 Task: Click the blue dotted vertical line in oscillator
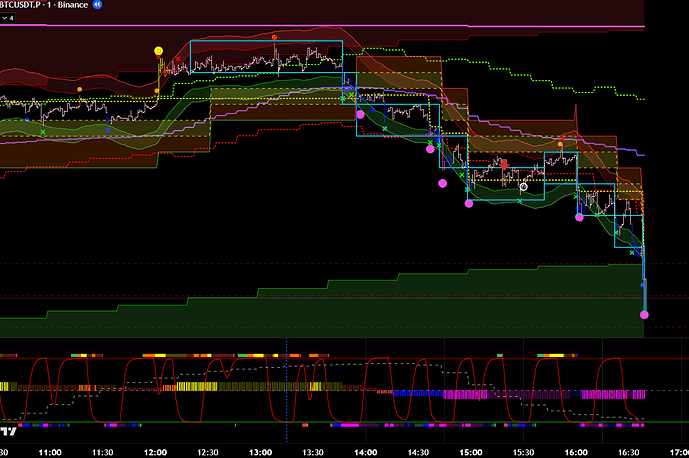(287, 390)
